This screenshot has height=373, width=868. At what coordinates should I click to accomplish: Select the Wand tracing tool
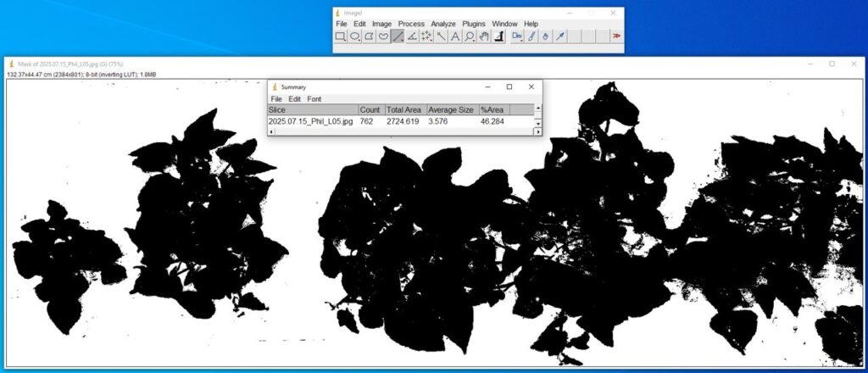click(x=441, y=36)
